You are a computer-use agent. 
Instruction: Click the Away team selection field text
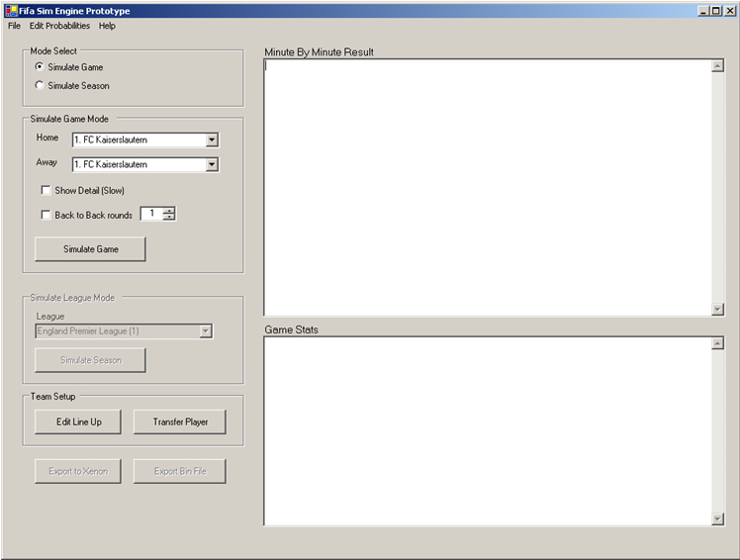pyautogui.click(x=111, y=164)
